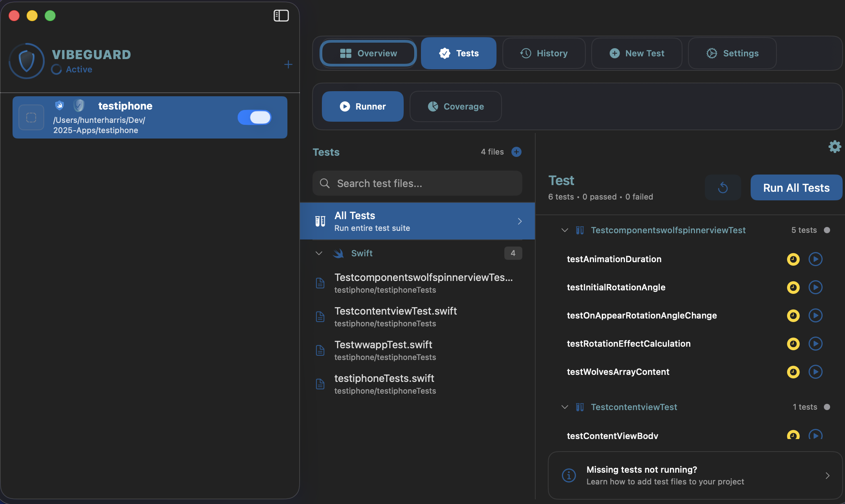Click pending clock icon for testInitialRotationAngle
This screenshot has width=845, height=504.
click(793, 288)
